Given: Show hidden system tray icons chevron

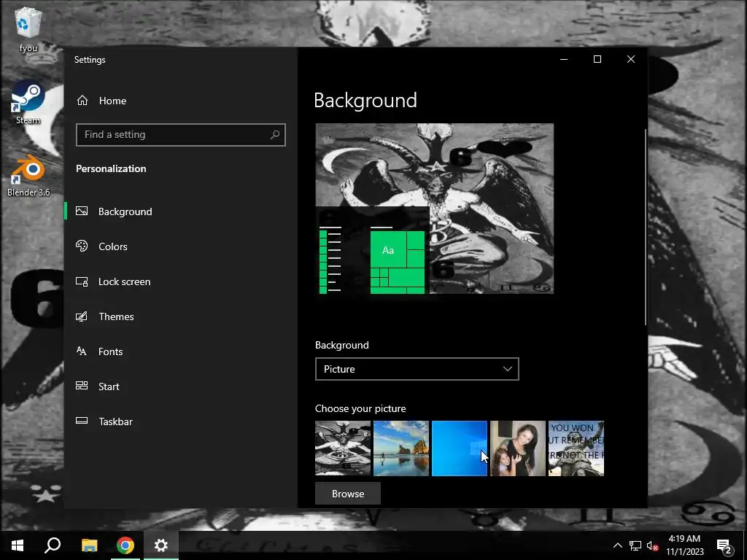Looking at the screenshot, I should pos(617,545).
